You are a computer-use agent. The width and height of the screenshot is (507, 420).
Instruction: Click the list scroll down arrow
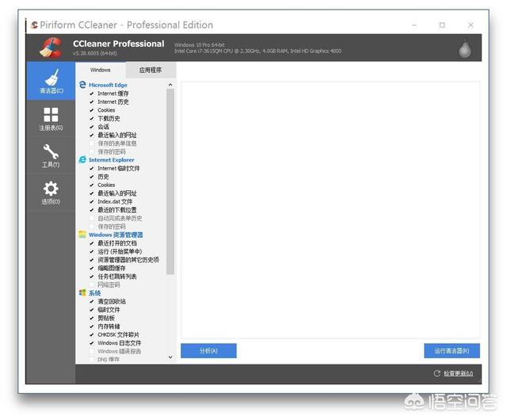[170, 357]
